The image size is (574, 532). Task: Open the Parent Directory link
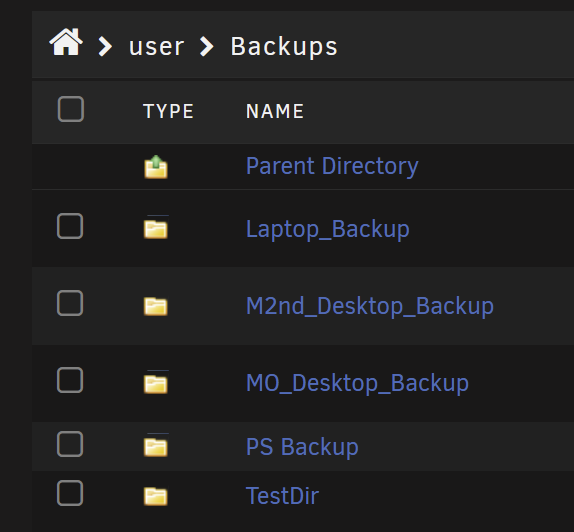point(332,166)
